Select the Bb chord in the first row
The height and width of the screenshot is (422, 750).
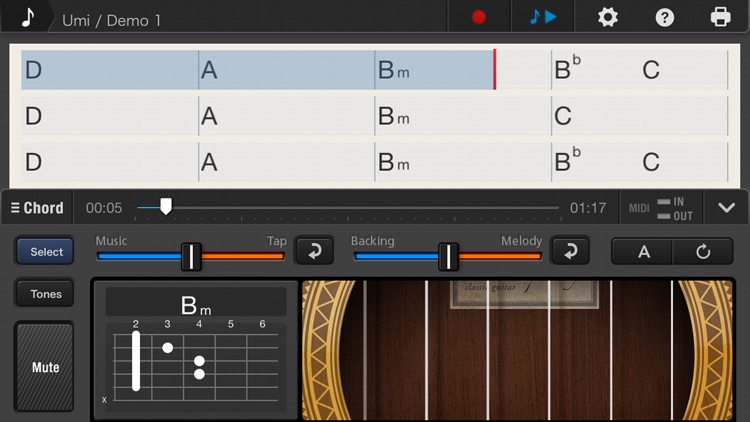[x=567, y=69]
